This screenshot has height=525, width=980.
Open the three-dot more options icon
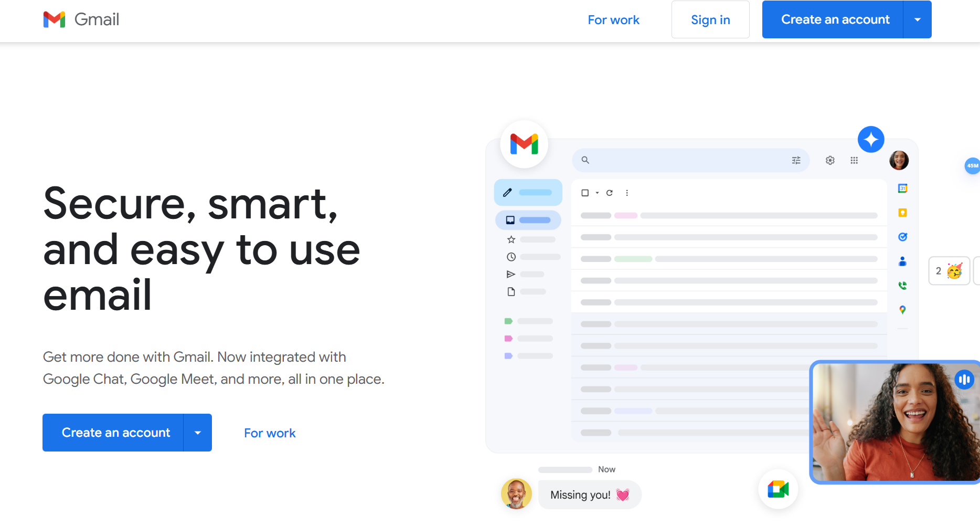[x=627, y=193]
